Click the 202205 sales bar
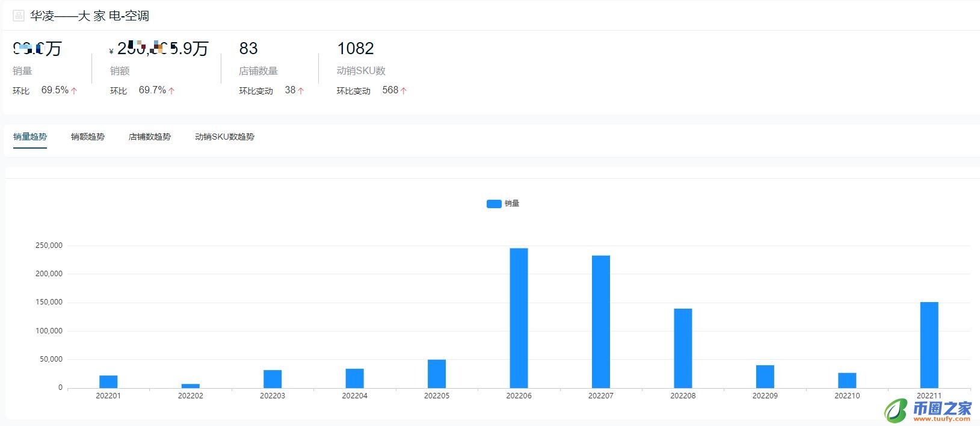This screenshot has width=980, height=426. [x=437, y=374]
